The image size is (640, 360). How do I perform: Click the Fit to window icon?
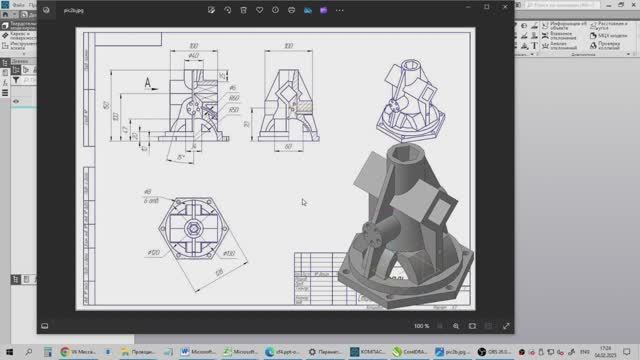coord(472,326)
